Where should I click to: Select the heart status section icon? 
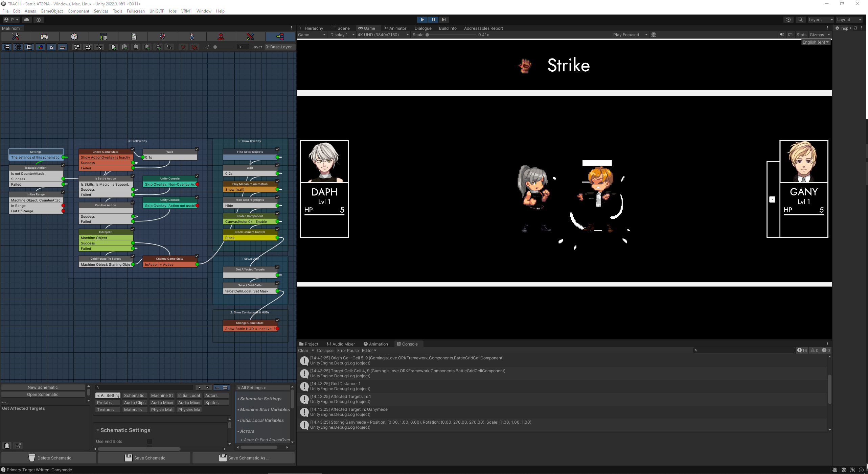coord(162,37)
